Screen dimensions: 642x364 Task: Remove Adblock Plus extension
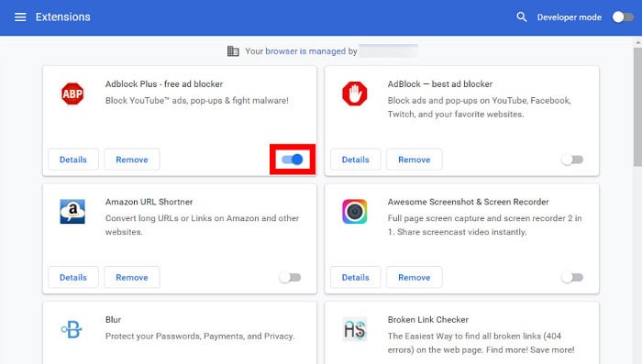pyautogui.click(x=132, y=160)
